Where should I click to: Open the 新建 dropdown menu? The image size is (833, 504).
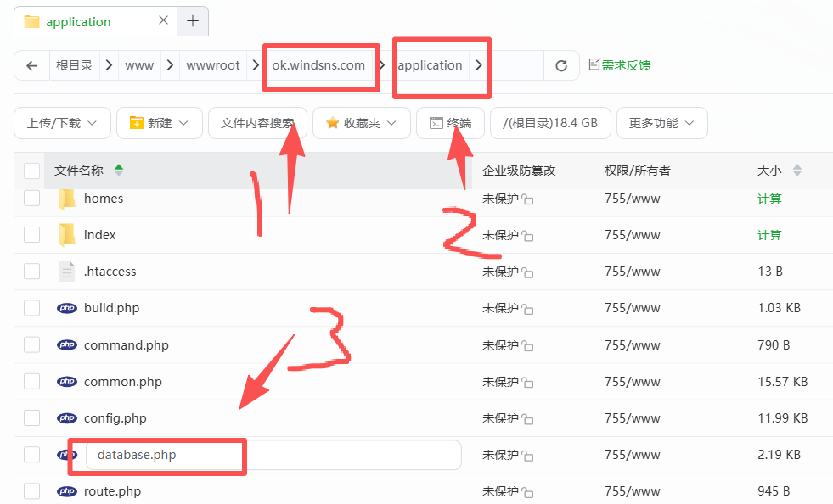(159, 123)
